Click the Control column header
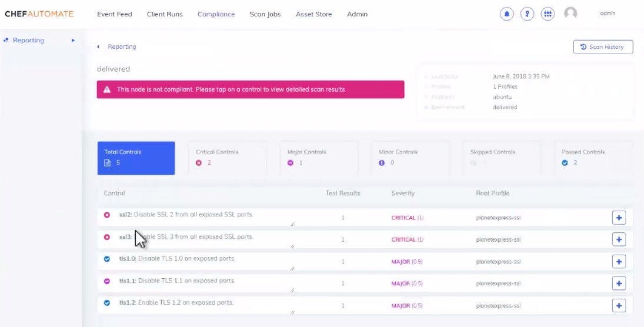Viewport: 644px width, 327px height. pyautogui.click(x=114, y=193)
